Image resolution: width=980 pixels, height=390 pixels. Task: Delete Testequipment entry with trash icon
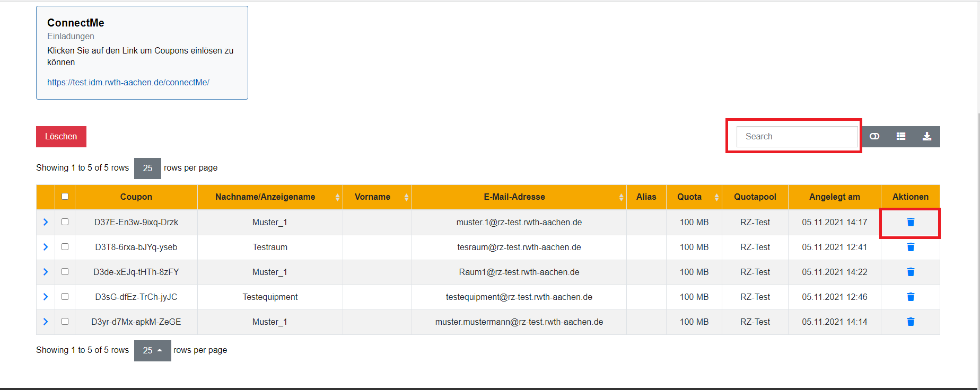click(x=910, y=297)
